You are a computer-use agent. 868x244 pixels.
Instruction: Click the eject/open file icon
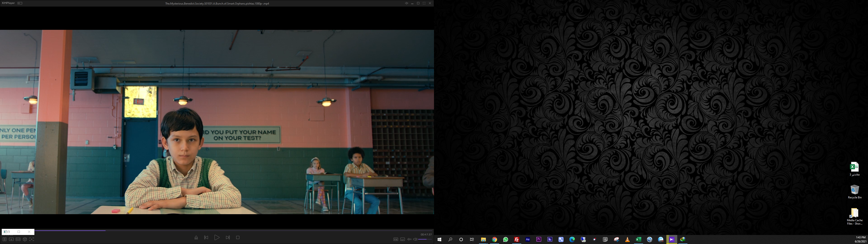pyautogui.click(x=196, y=238)
